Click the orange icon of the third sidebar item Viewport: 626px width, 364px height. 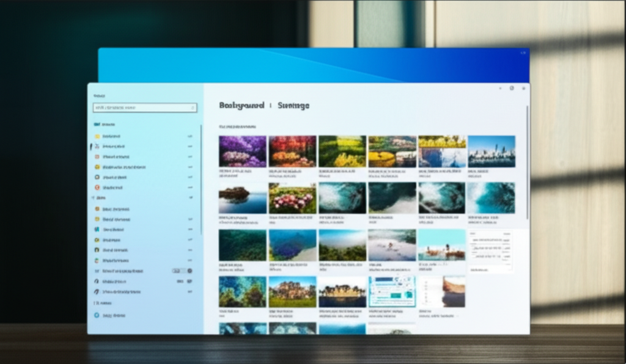click(97, 157)
